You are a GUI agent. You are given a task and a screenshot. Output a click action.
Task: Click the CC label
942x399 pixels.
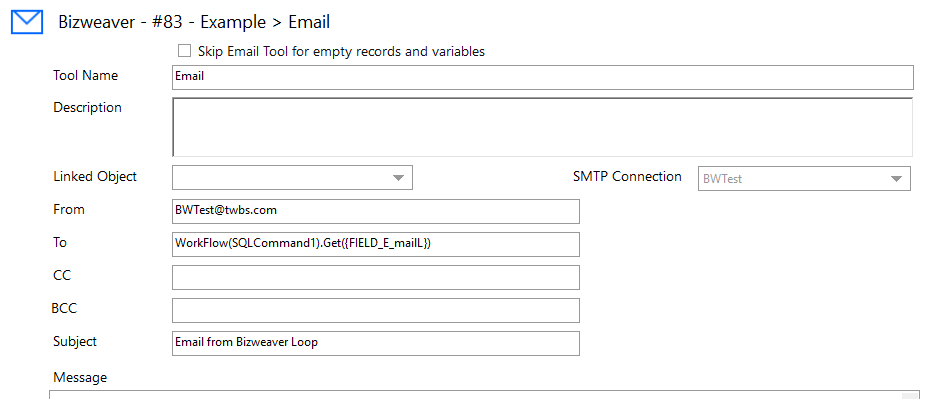[62, 276]
